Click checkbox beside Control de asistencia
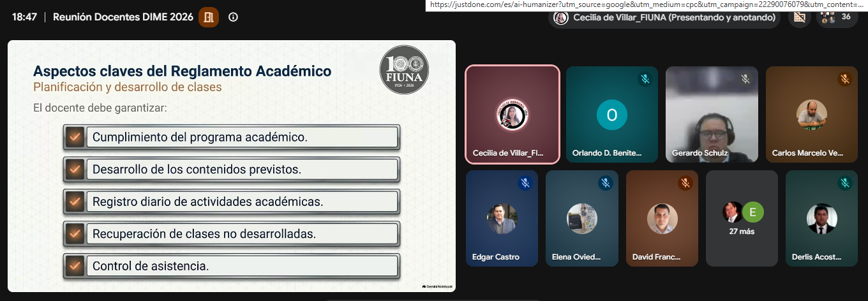This screenshot has height=301, width=868. pos(75,265)
